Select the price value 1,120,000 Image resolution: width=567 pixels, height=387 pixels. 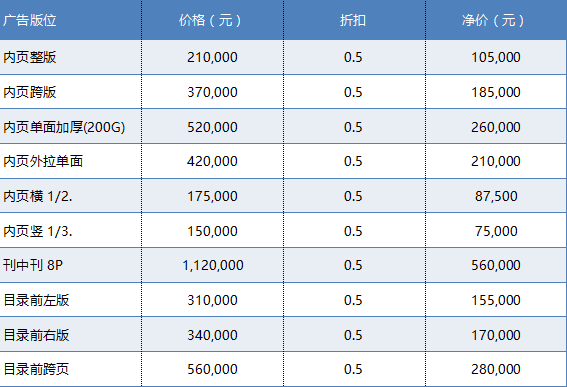coord(212,265)
